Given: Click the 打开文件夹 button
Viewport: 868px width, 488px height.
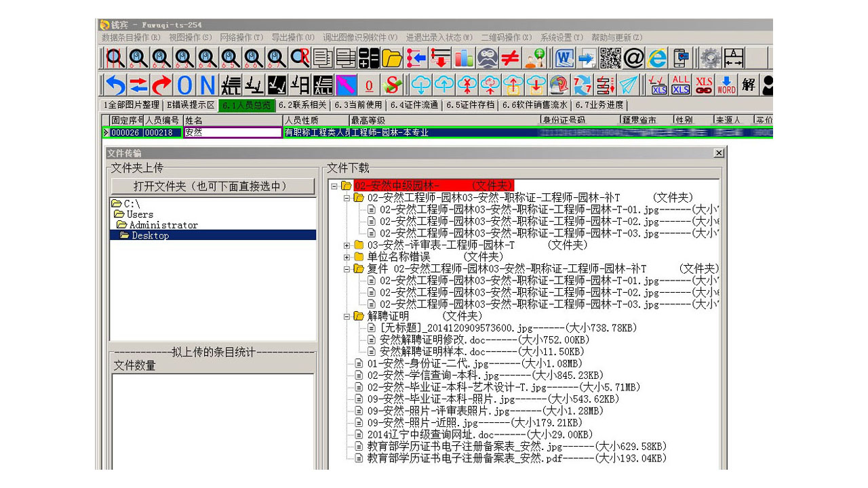Looking at the screenshot, I should pyautogui.click(x=214, y=186).
